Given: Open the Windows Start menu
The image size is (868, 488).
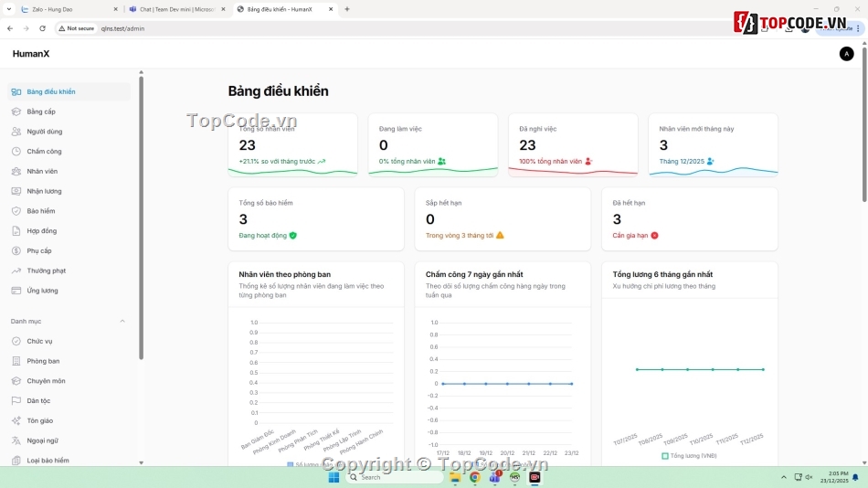Looking at the screenshot, I should 333,477.
